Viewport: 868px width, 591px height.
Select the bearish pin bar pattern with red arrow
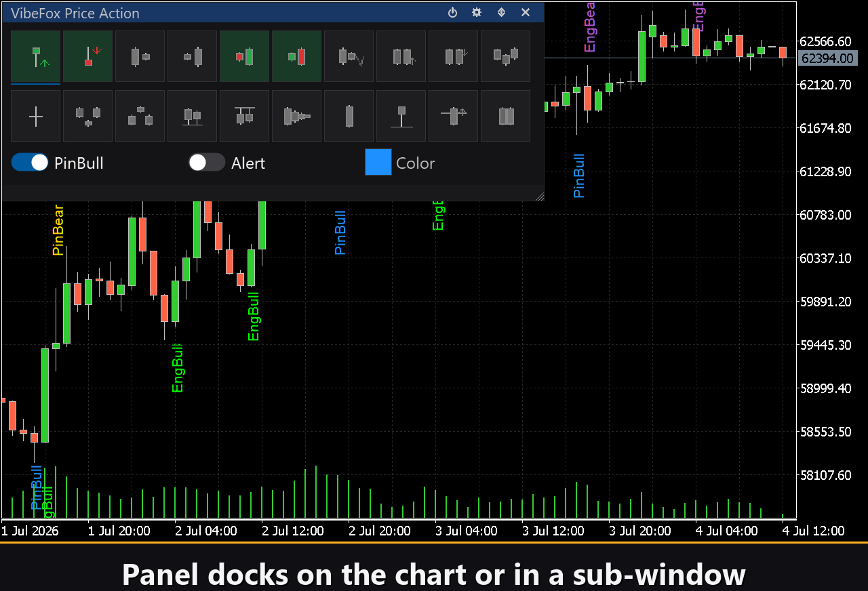click(88, 56)
